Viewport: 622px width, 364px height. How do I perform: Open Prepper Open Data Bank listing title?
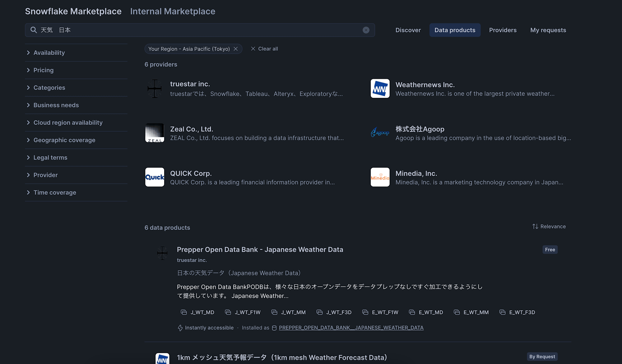[260, 249]
